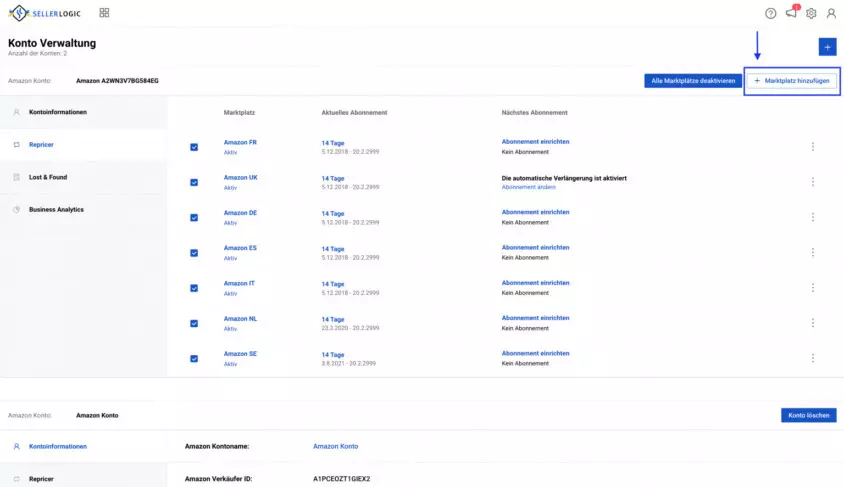This screenshot has width=844, height=487.
Task: Open three-dot menu for Amazon DE
Action: click(813, 217)
